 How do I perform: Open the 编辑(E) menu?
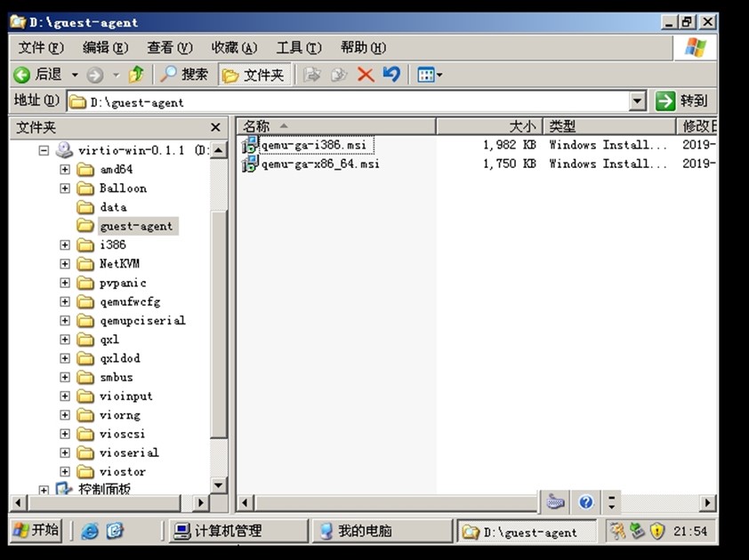click(105, 48)
